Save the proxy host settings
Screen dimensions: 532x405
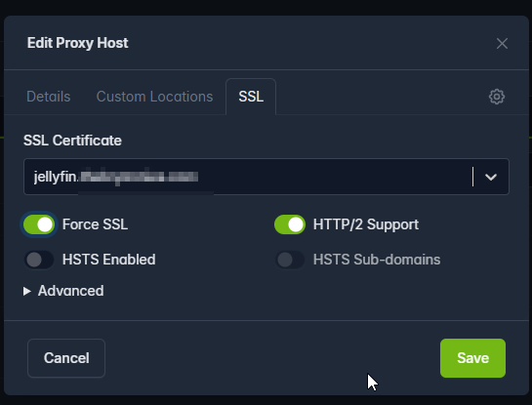[x=472, y=358]
